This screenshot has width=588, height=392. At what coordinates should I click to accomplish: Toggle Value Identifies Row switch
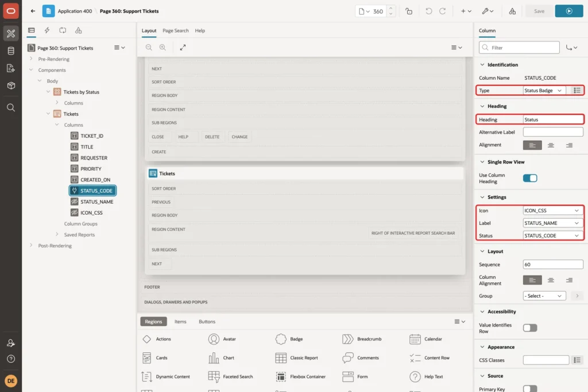530,328
